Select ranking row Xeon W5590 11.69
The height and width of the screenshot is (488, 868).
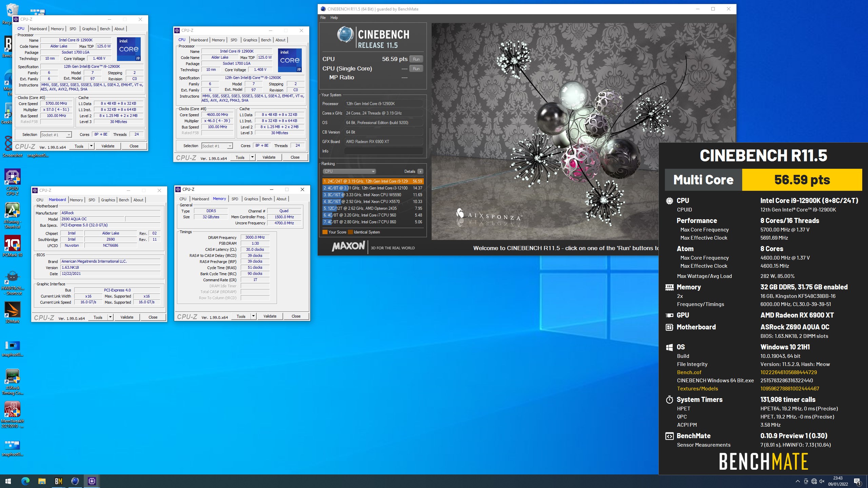pyautogui.click(x=373, y=195)
